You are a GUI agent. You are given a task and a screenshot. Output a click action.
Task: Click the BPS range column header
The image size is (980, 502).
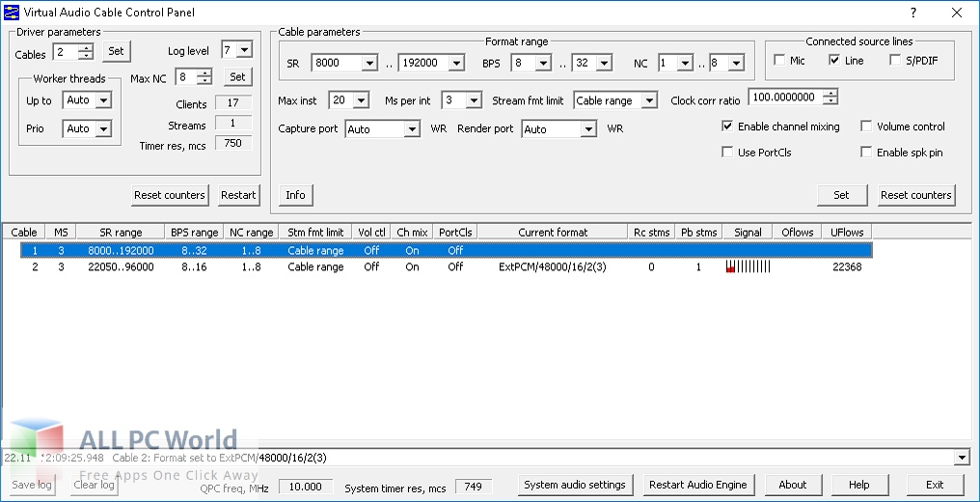click(195, 232)
